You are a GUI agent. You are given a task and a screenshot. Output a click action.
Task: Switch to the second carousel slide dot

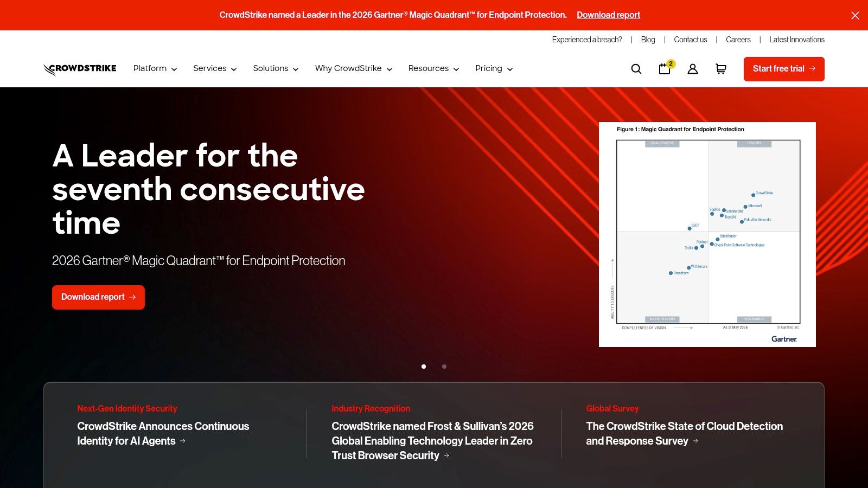point(444,367)
